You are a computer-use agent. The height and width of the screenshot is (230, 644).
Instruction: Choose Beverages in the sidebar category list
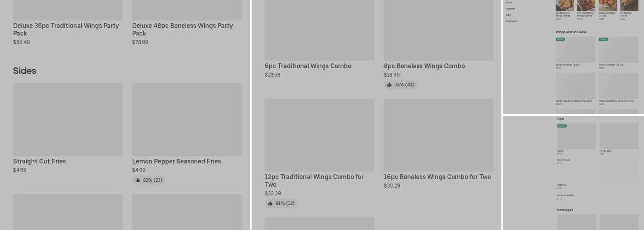[512, 21]
